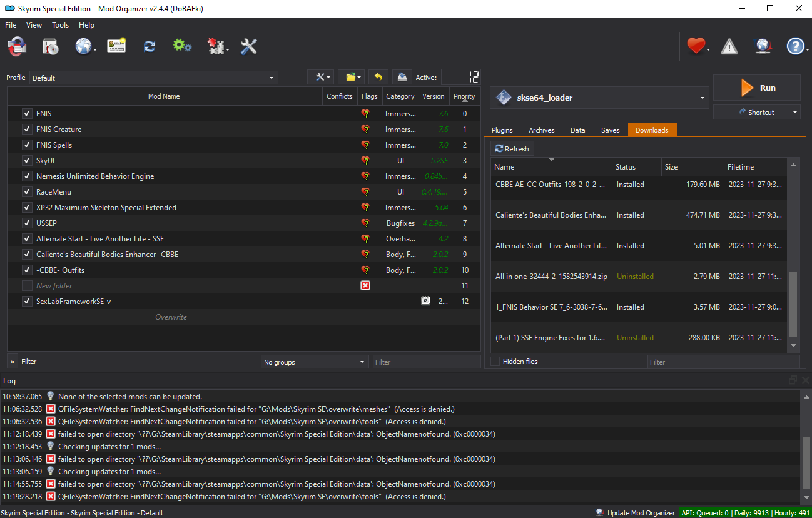
Task: Click the Refresh button in Downloads
Action: pyautogui.click(x=512, y=149)
